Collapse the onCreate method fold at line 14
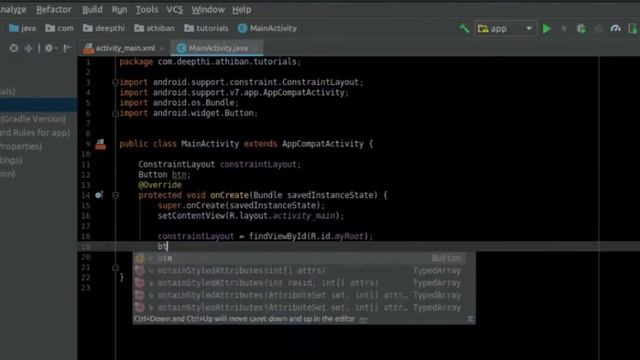Viewport: 640px width, 360px height. [116, 196]
